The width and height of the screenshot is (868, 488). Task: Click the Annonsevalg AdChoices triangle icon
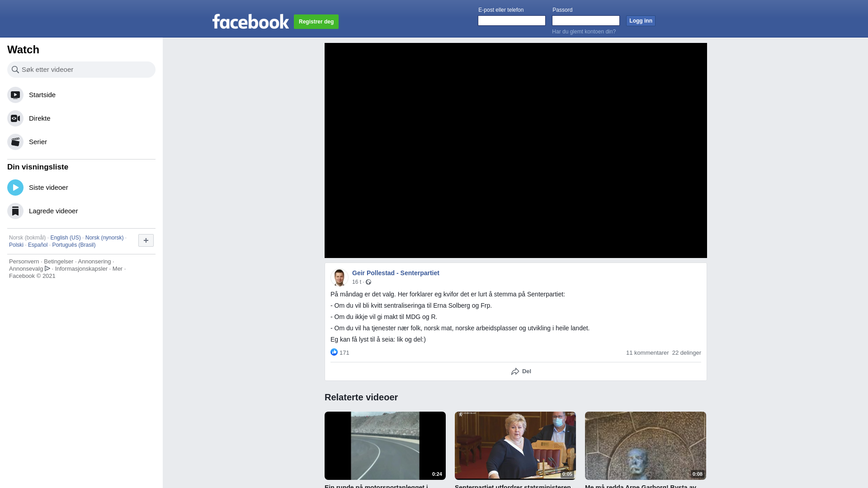click(47, 268)
